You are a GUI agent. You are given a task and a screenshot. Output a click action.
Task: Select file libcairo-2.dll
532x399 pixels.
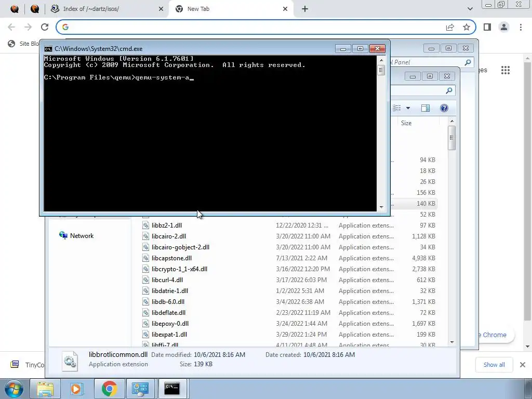coord(169,236)
